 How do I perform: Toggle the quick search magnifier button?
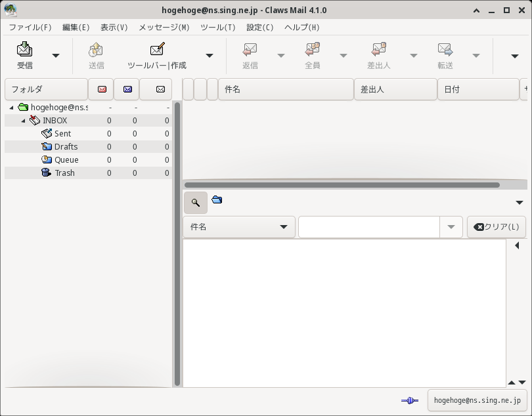coord(196,202)
